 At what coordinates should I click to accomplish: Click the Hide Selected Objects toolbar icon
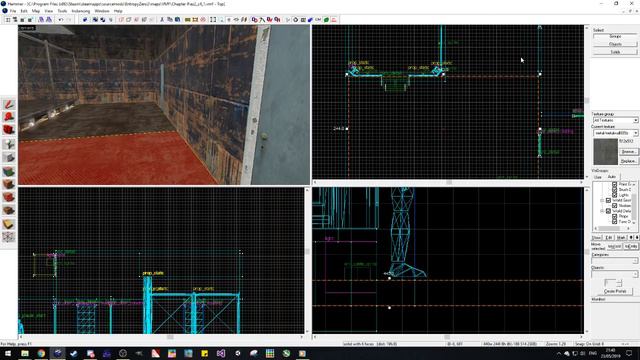[x=121, y=20]
